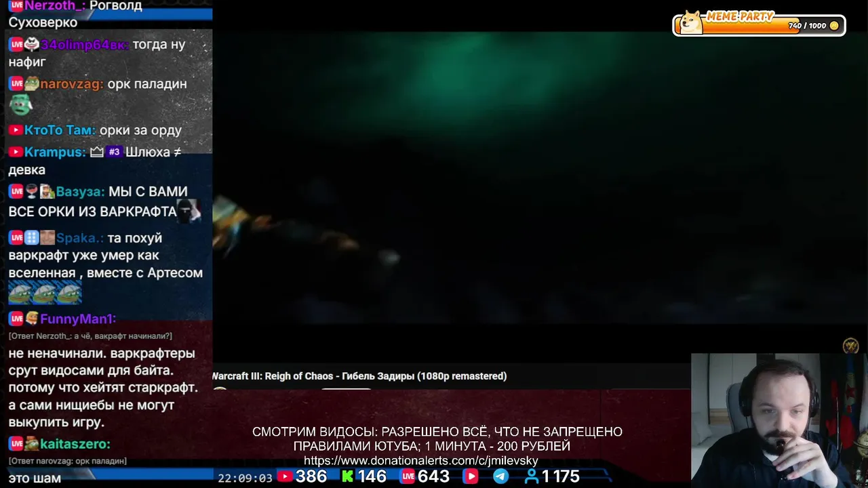
Task: Click the avatar badge before kaitaszero
Action: click(x=31, y=444)
